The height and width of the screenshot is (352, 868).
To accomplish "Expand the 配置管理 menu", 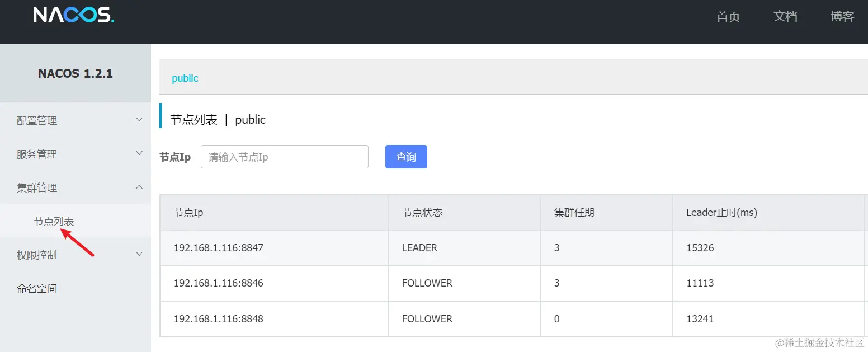I will [76, 120].
